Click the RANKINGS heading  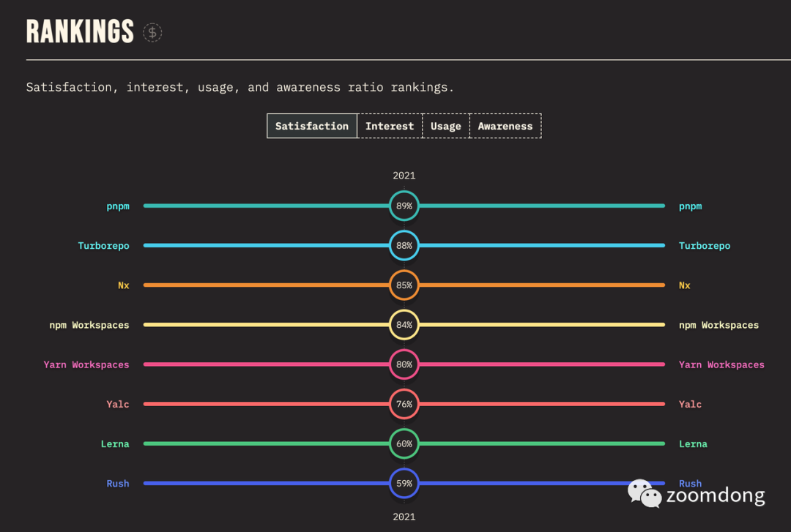80,31
